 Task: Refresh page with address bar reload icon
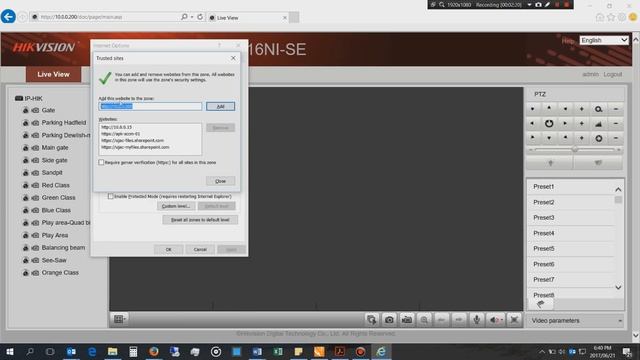(200, 17)
